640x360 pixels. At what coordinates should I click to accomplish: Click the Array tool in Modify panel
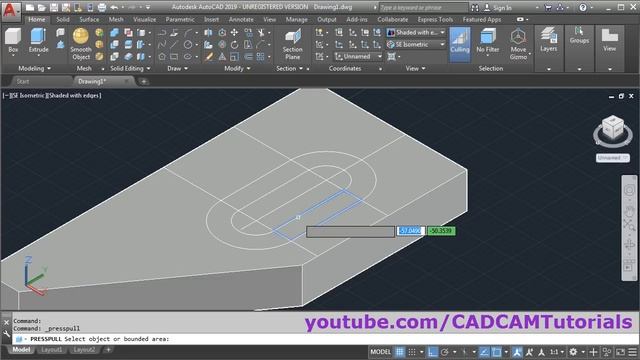tap(260, 57)
